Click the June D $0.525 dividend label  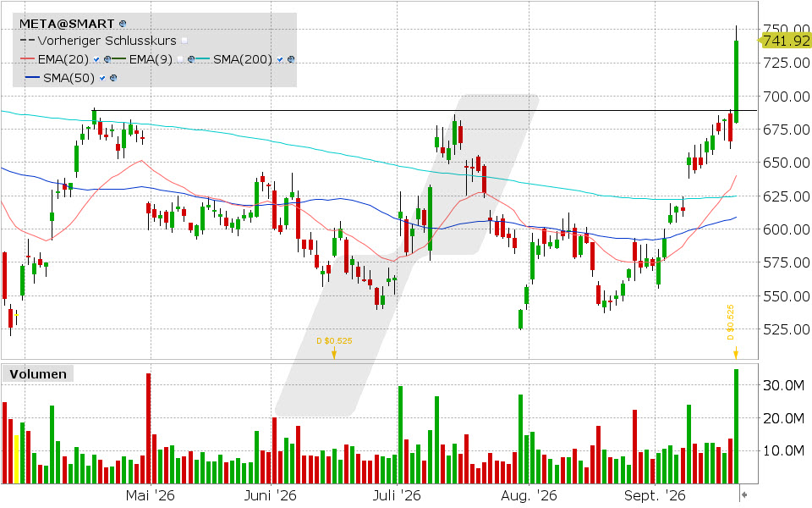coord(335,340)
